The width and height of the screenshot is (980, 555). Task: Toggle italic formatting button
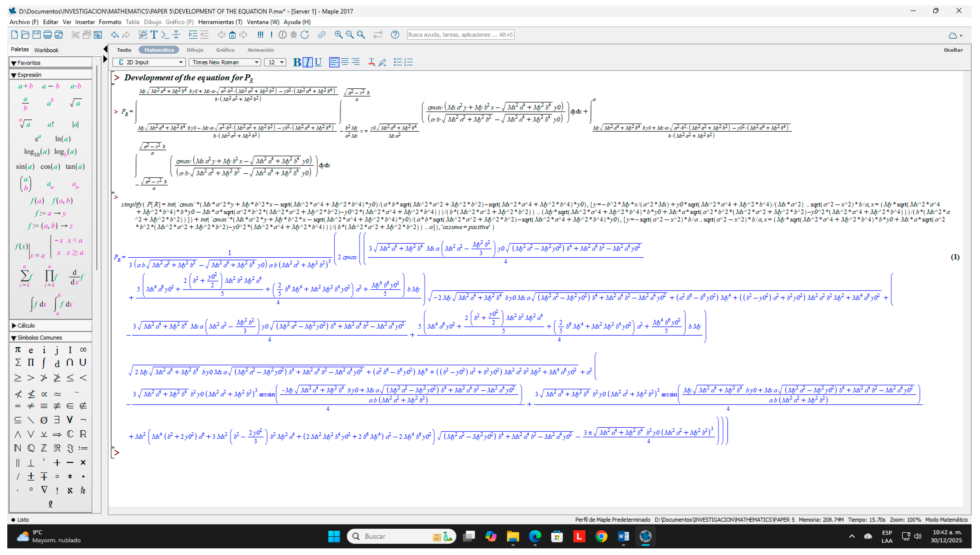307,62
